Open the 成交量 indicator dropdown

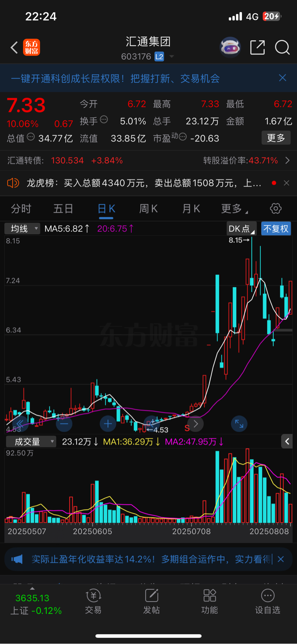point(31,441)
